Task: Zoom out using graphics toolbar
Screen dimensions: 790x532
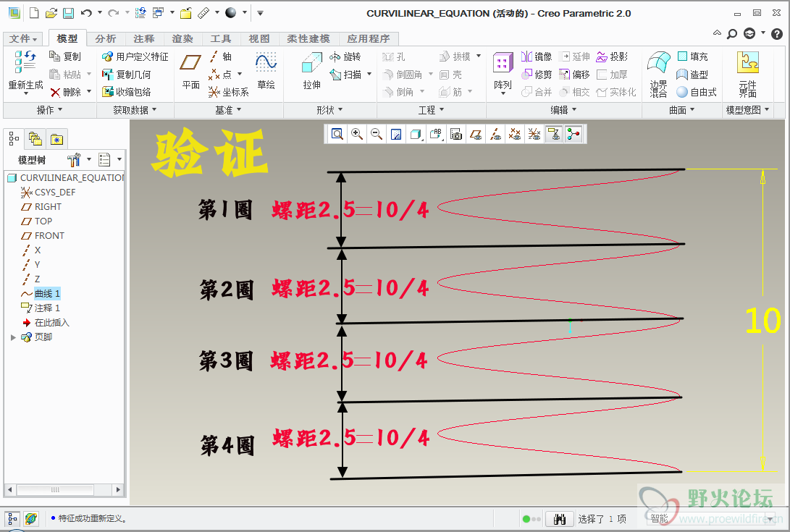Action: [x=377, y=134]
